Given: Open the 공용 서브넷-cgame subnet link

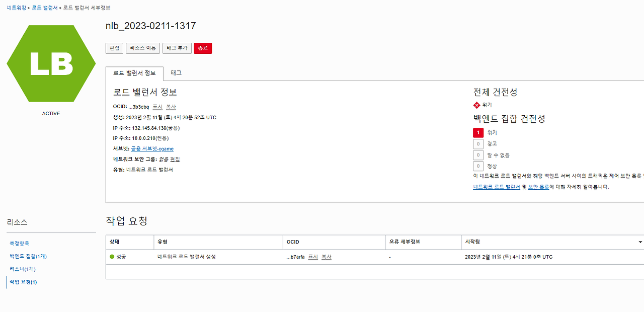Looking at the screenshot, I should click(151, 148).
